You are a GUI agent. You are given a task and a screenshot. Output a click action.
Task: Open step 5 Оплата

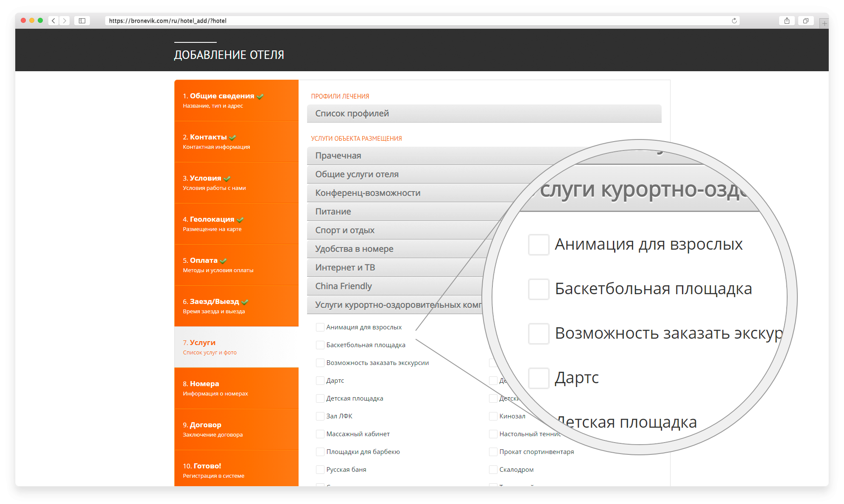pyautogui.click(x=236, y=265)
